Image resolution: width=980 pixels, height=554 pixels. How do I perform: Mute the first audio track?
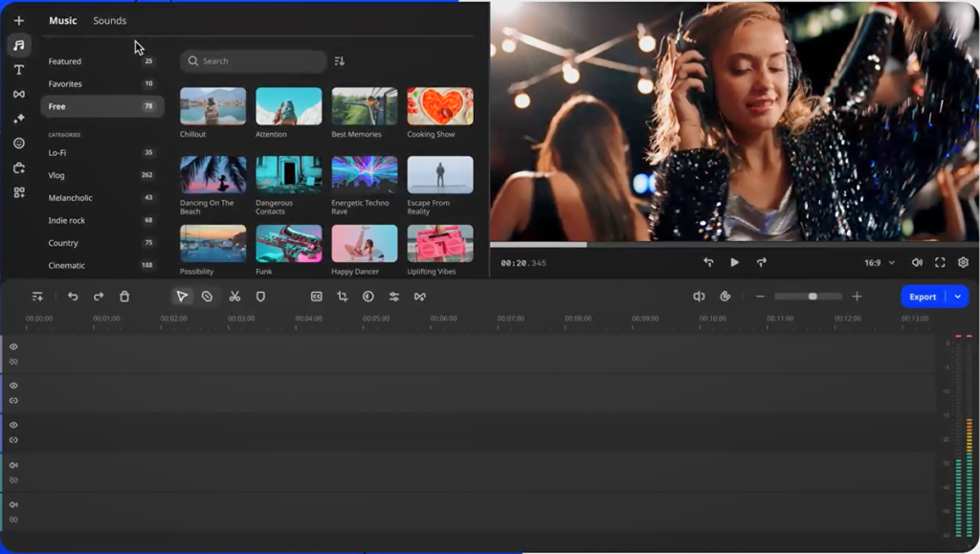13,466
